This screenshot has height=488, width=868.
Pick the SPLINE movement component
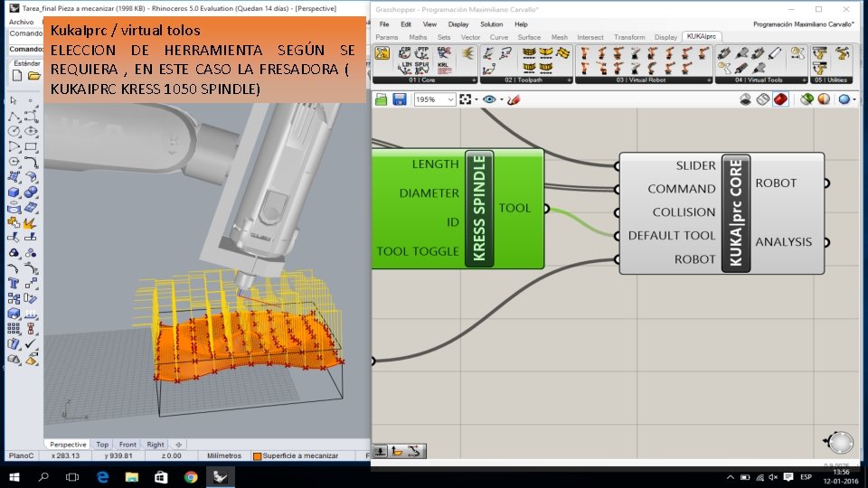422,68
